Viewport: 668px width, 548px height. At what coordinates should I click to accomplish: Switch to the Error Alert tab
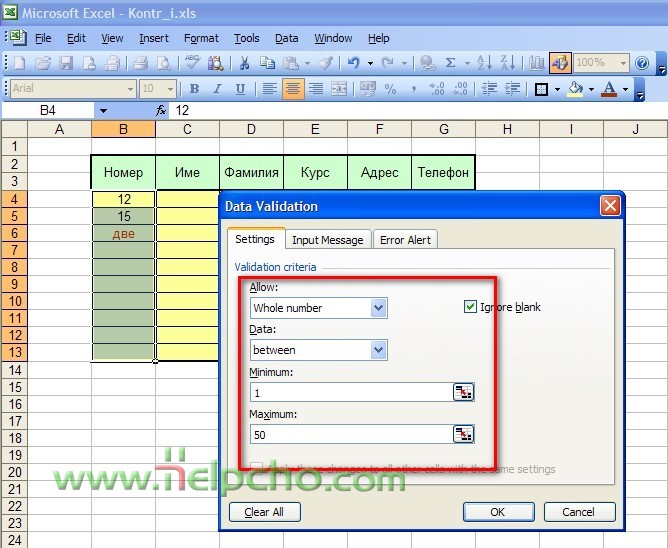[x=405, y=240]
